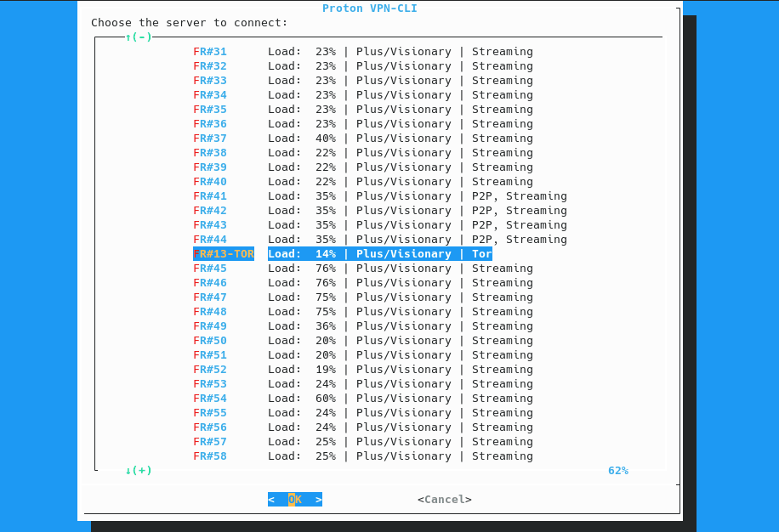Select server FR#45
The image size is (779, 532).
click(x=363, y=268)
